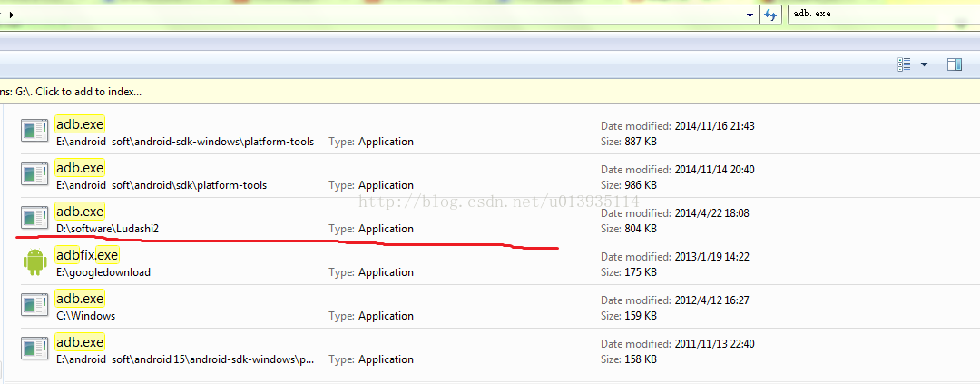The width and height of the screenshot is (980, 384).
Task: Click path E:\android soft\android-sdk-windows\platform-tools
Action: pos(185,142)
